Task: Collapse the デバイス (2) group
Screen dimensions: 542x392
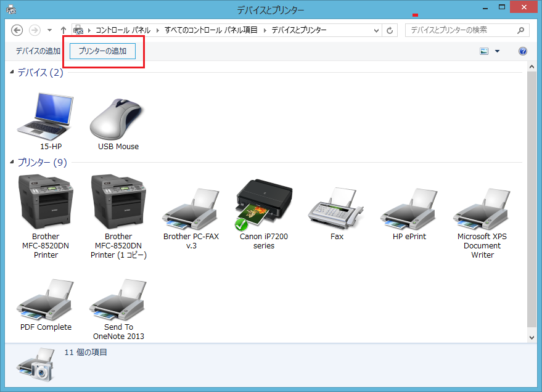Action: click(x=12, y=72)
